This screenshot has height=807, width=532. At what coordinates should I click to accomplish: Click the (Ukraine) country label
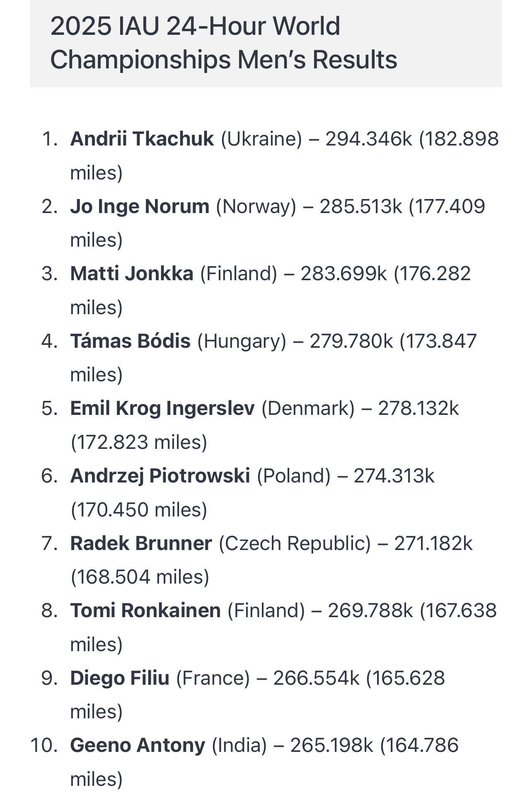(261, 138)
